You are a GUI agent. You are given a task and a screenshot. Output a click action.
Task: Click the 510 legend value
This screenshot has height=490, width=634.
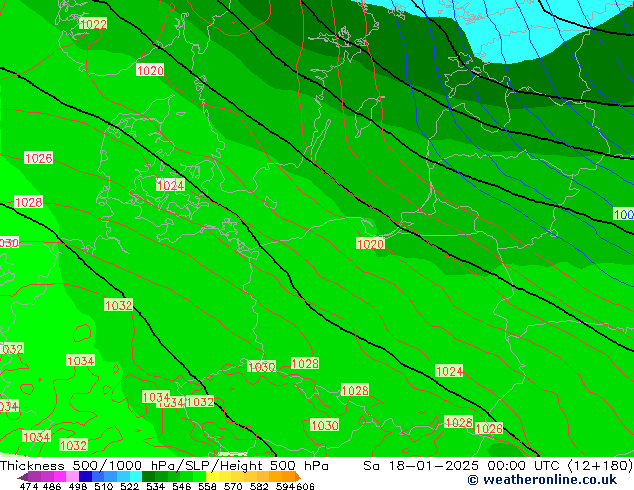(104, 486)
